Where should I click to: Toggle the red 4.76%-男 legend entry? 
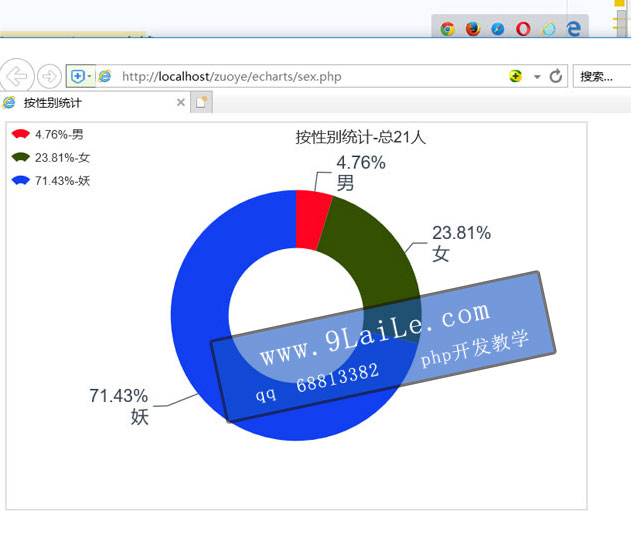click(47, 134)
